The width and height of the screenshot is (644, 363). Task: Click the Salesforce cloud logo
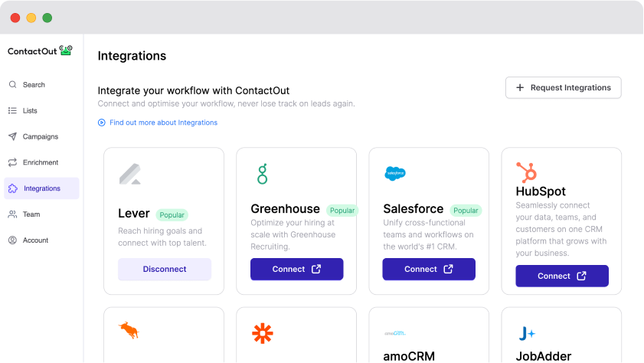pos(394,174)
